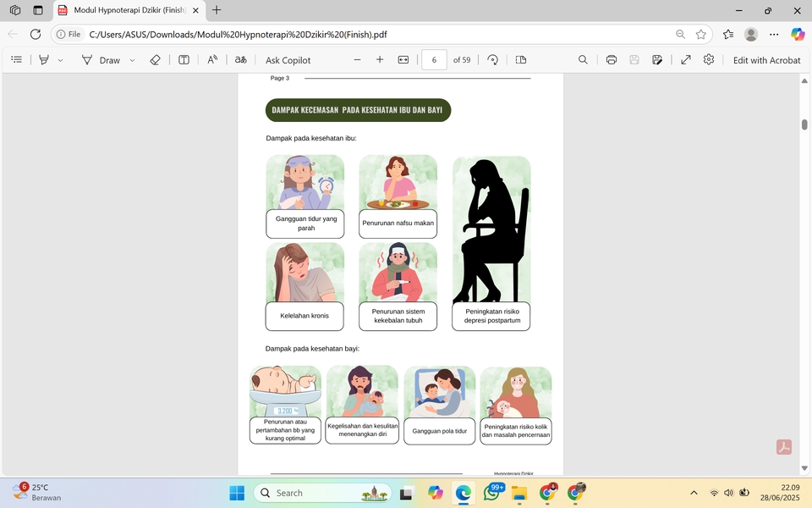Open the Translate tool
The height and width of the screenshot is (508, 812).
tap(240, 59)
